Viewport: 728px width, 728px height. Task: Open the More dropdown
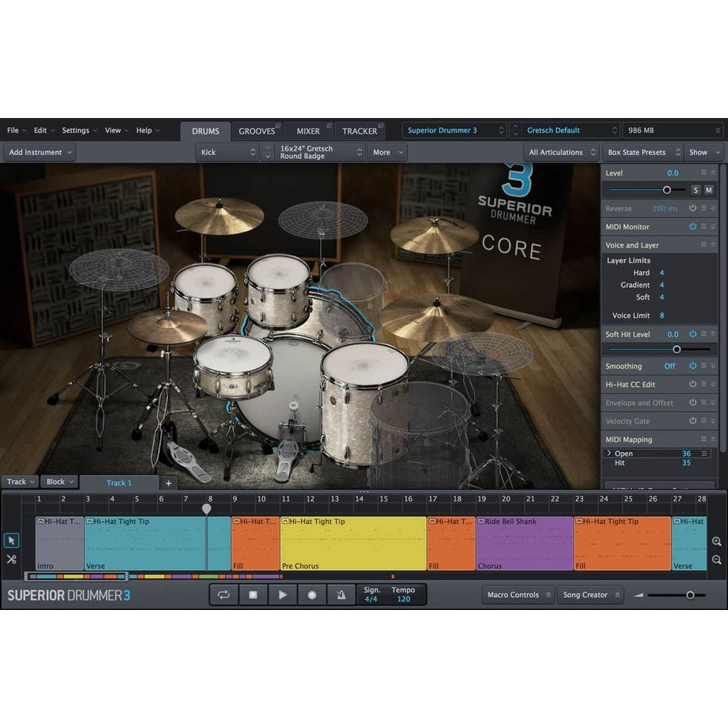tap(387, 152)
